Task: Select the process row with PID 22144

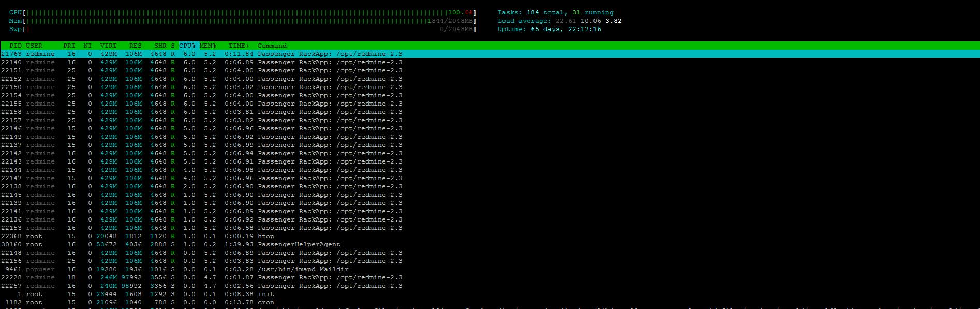Action: tap(490, 170)
